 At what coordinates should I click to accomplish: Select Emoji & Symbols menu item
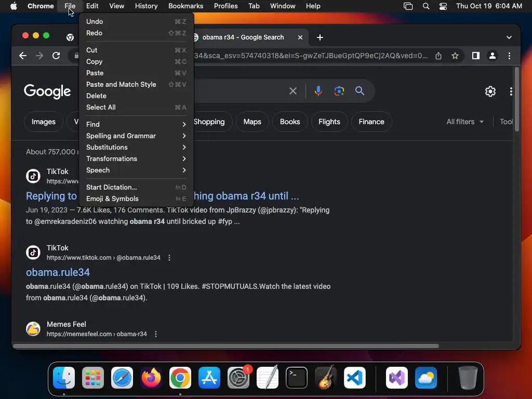[x=136, y=199]
